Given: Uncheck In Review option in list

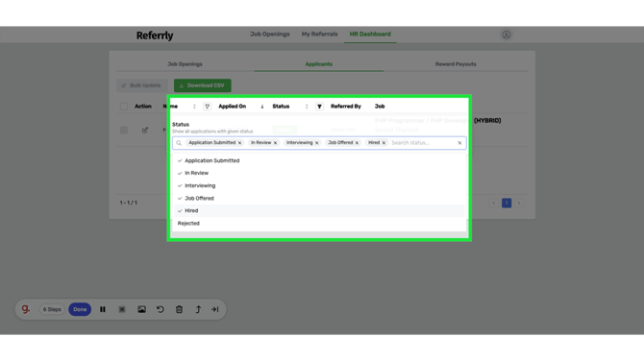Looking at the screenshot, I should 319,173.
